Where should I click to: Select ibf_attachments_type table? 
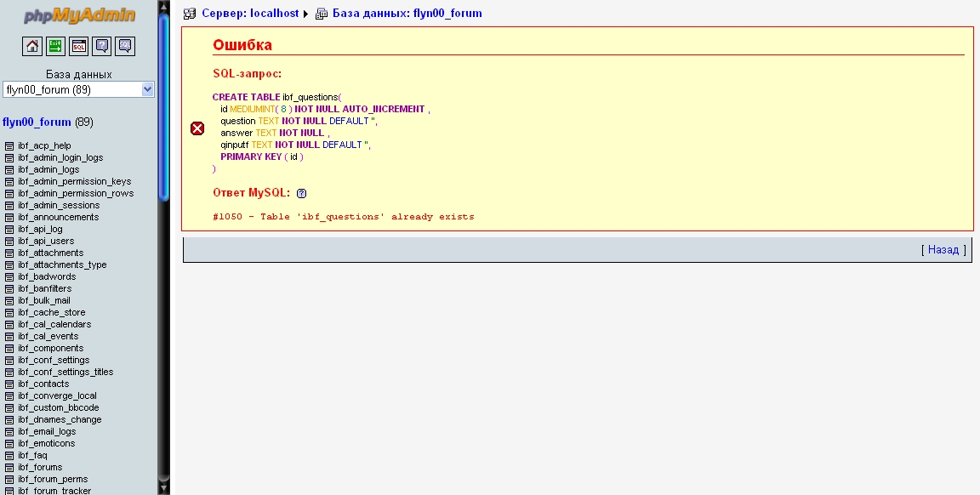click(x=62, y=265)
